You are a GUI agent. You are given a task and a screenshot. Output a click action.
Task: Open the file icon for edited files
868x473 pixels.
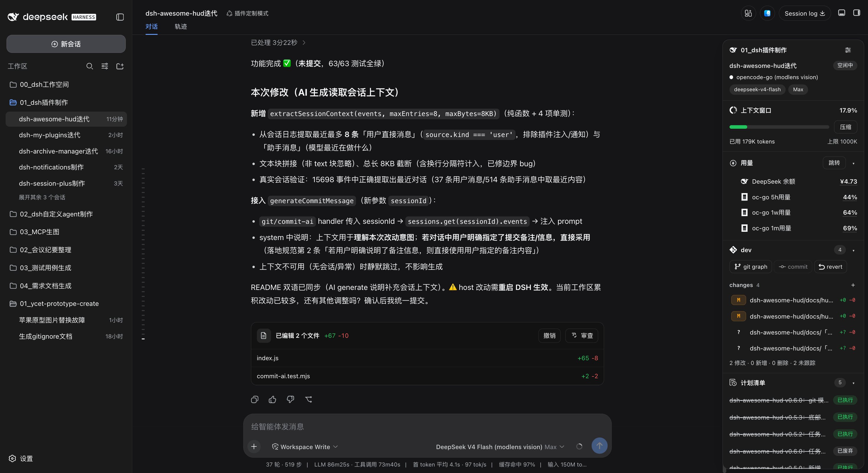(264, 335)
